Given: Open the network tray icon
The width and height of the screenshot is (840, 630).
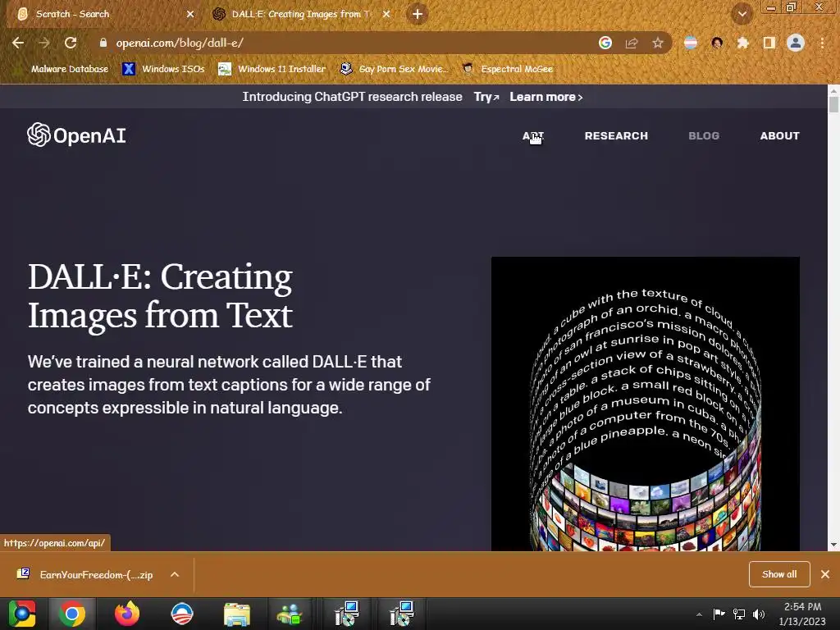Looking at the screenshot, I should (x=739, y=614).
